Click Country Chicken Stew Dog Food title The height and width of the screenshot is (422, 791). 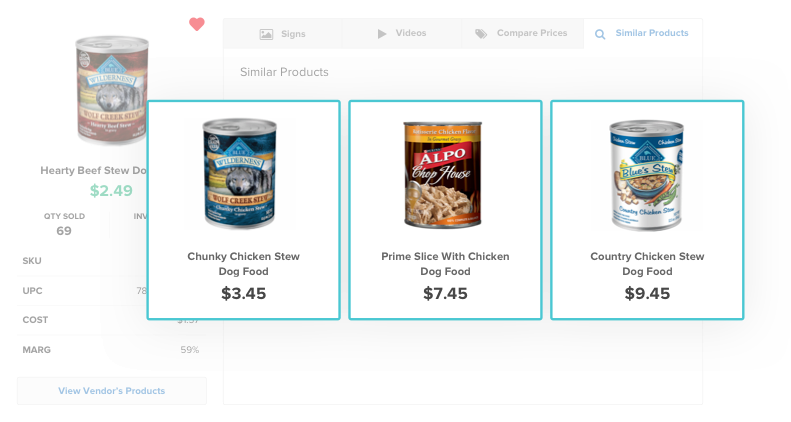coord(647,264)
